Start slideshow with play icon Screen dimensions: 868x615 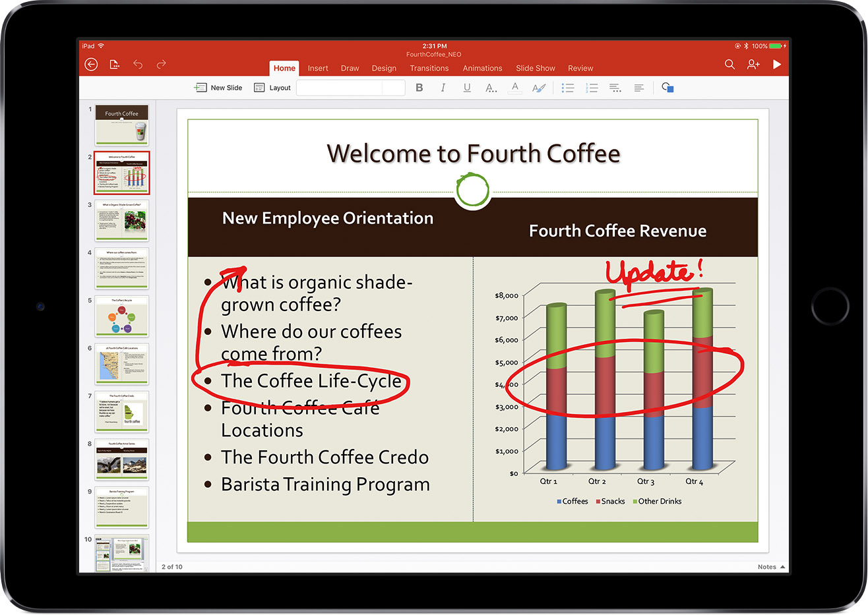(x=777, y=64)
